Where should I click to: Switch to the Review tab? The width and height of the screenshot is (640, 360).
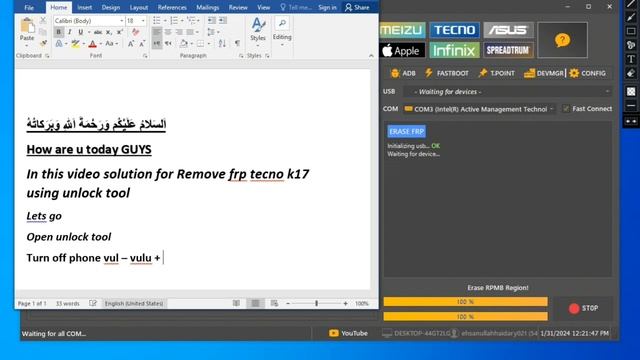click(238, 7)
